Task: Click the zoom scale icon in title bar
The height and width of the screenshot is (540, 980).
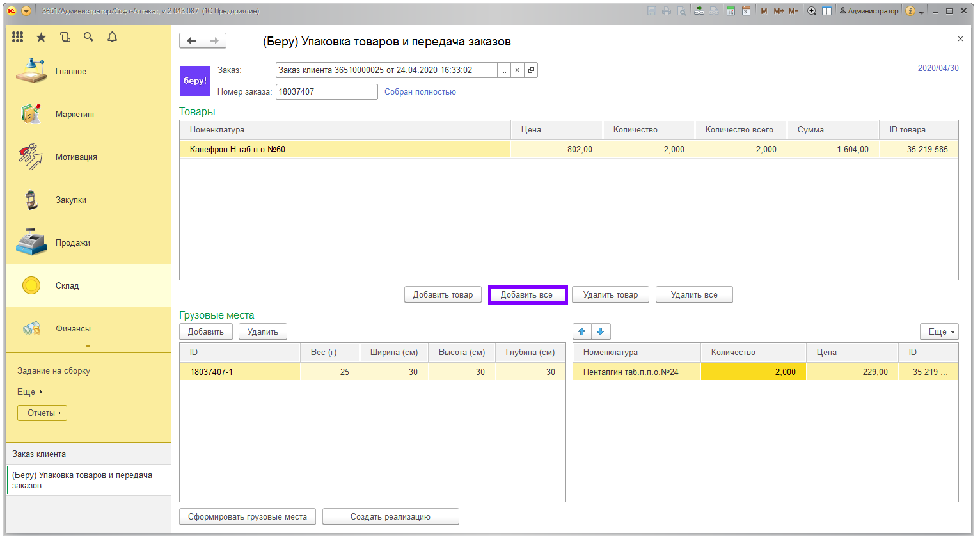Action: click(x=812, y=11)
